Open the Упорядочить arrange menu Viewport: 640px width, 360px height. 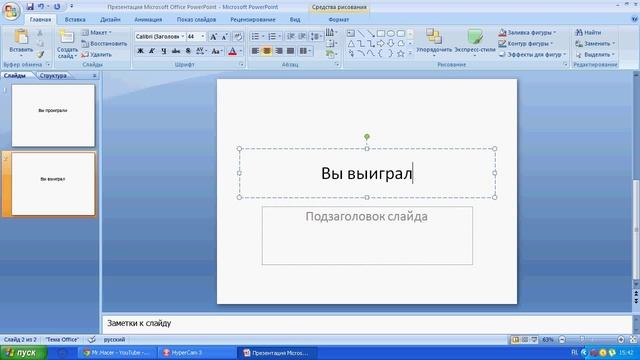click(434, 42)
